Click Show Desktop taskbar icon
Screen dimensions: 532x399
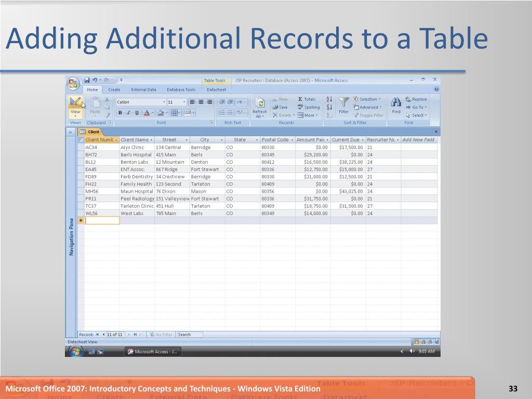[91, 352]
